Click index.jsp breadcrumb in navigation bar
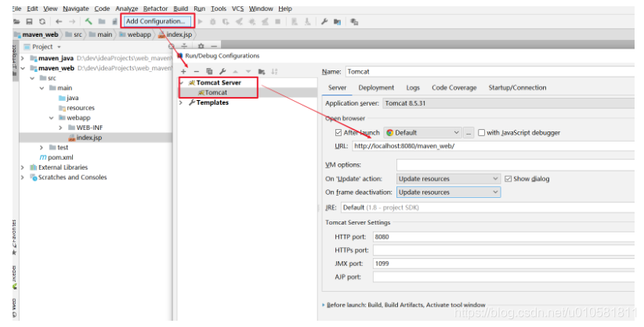 175,34
